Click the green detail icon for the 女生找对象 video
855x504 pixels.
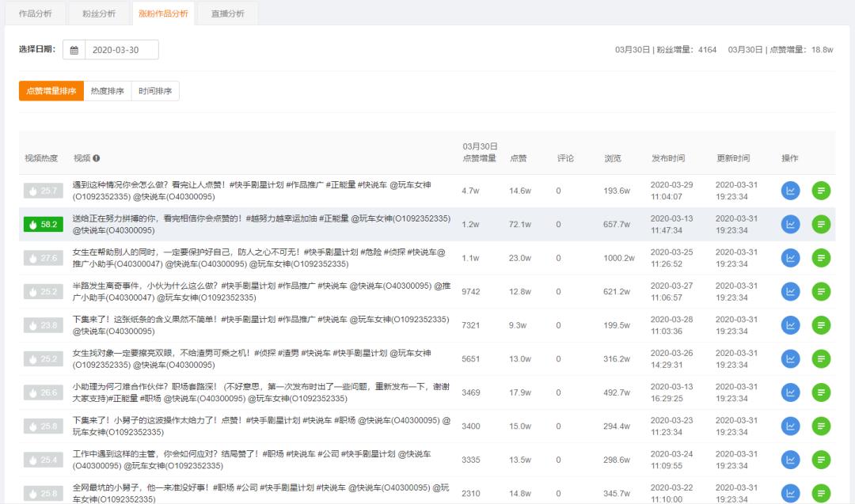point(821,357)
